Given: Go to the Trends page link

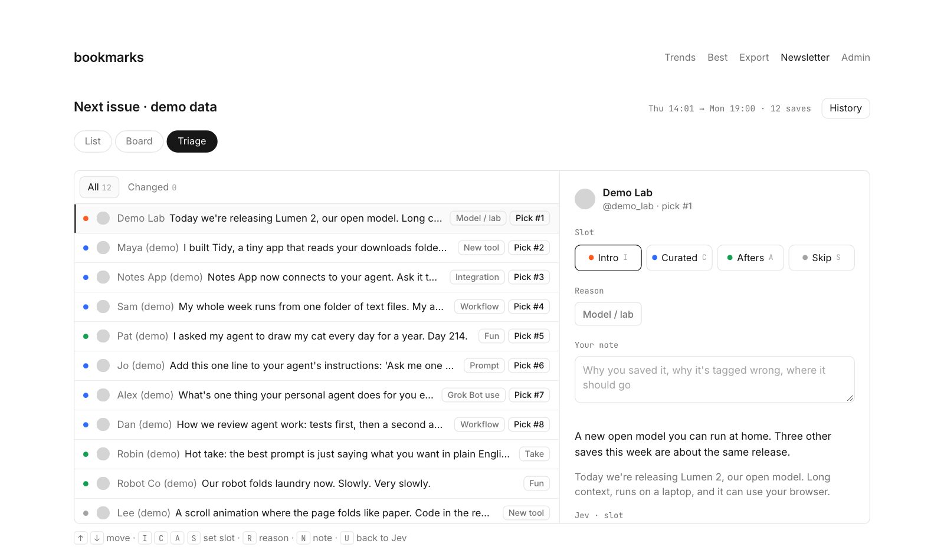Looking at the screenshot, I should pos(680,57).
